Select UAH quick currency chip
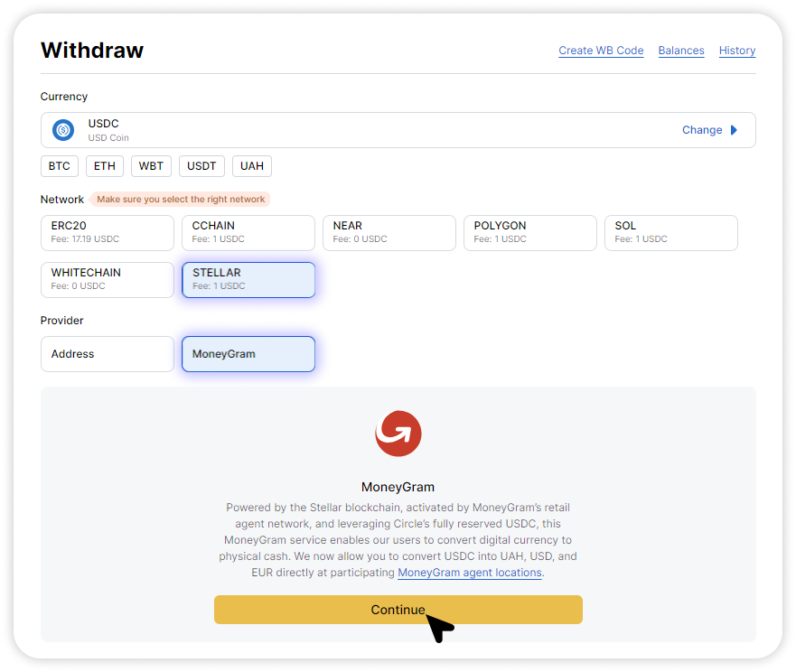Screen dimensions: 796x672 252,166
